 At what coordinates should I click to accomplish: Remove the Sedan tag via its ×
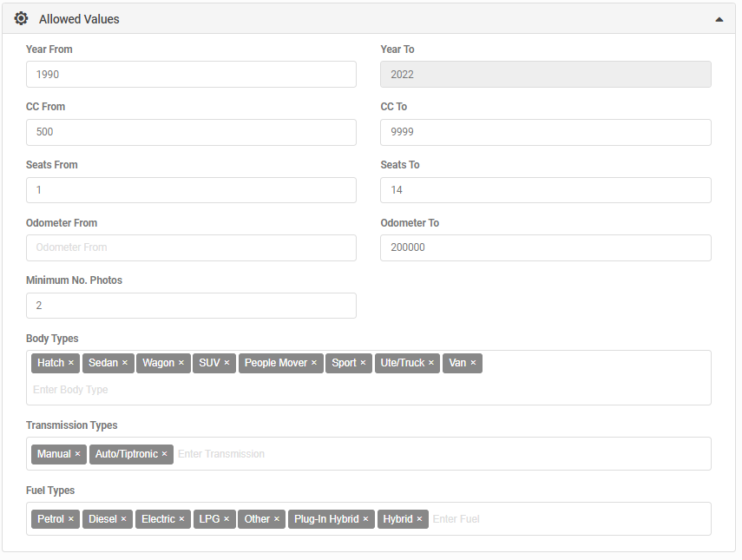tap(125, 363)
